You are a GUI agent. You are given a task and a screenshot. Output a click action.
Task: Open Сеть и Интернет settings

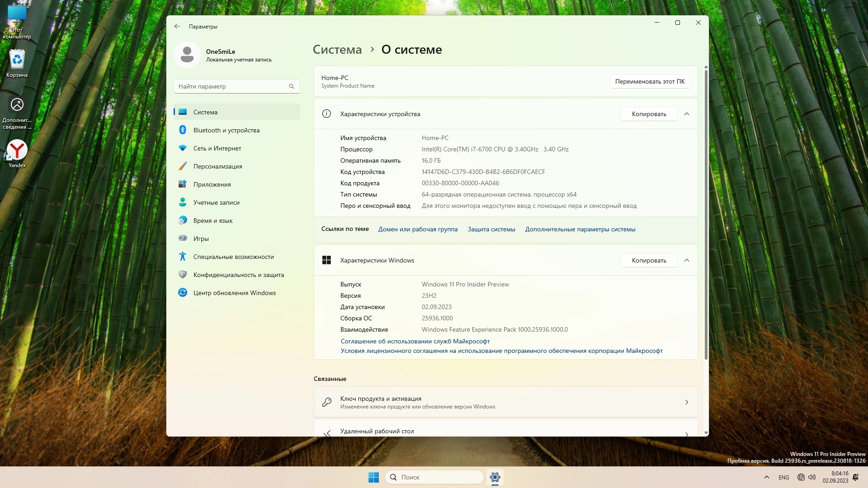217,148
